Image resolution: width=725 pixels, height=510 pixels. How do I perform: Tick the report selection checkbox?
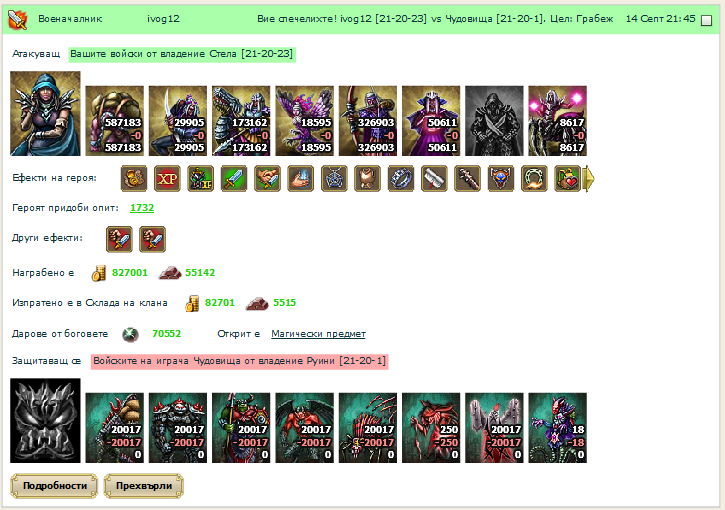(x=707, y=20)
